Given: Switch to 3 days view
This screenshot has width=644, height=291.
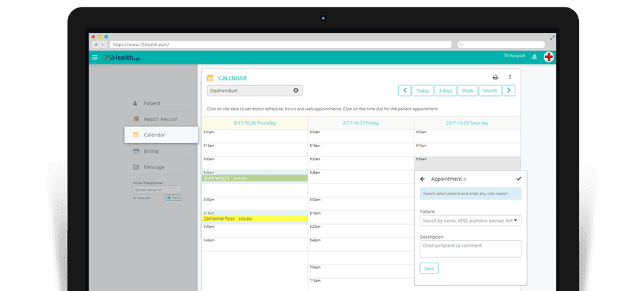Looking at the screenshot, I should click(x=445, y=91).
